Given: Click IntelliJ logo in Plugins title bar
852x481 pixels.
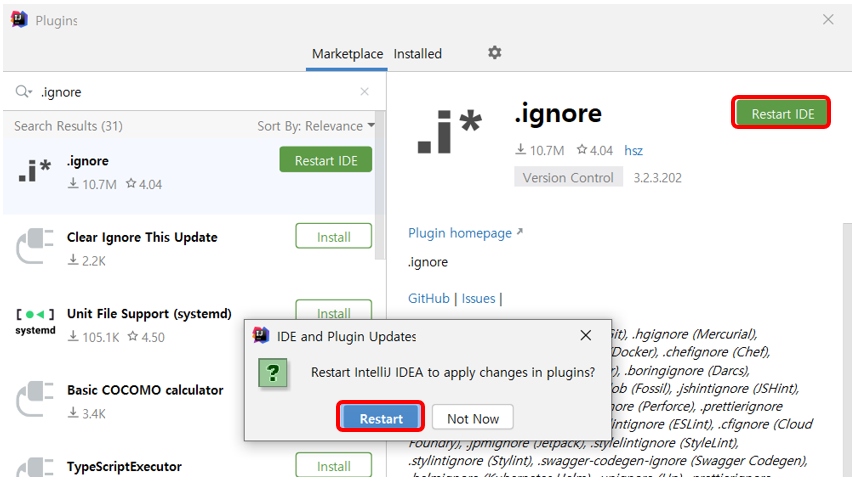Looking at the screenshot, I should 19,20.
